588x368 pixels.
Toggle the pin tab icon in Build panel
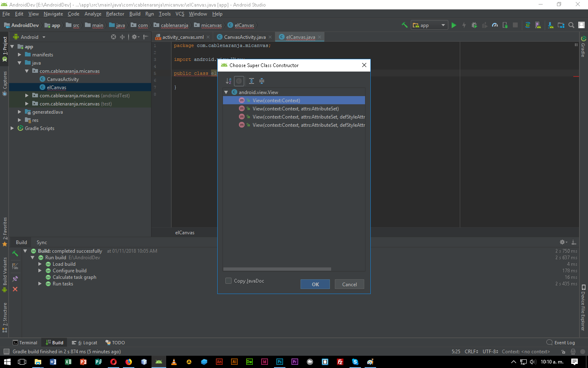[15, 279]
